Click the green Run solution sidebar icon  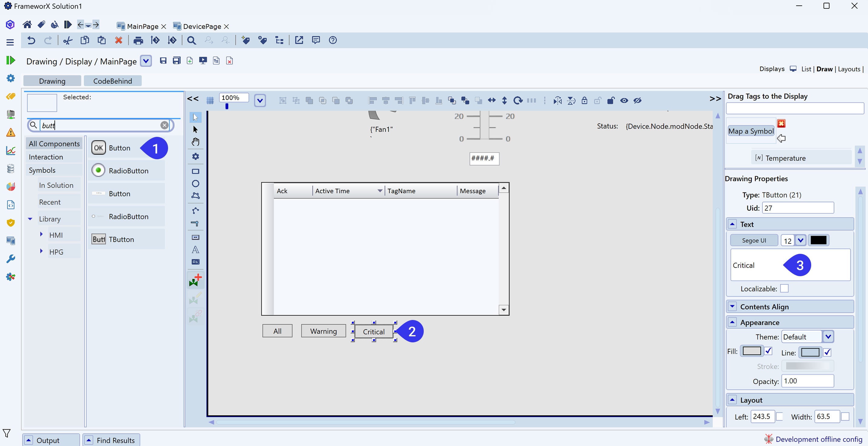tap(11, 60)
